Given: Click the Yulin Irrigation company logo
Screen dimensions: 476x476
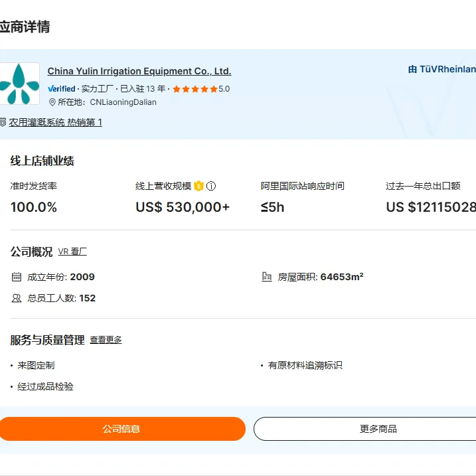Looking at the screenshot, I should [x=19, y=84].
